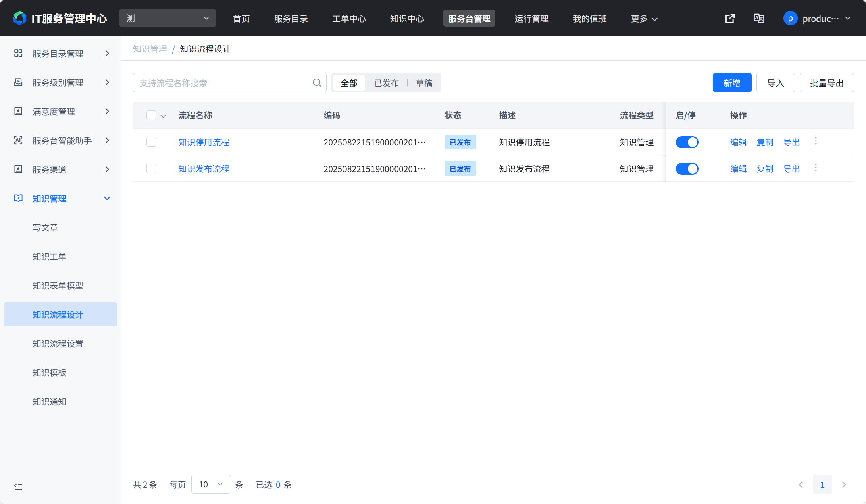Tick the checkbox for 知识发布流程 row
This screenshot has width=866, height=504.
pos(151,168)
